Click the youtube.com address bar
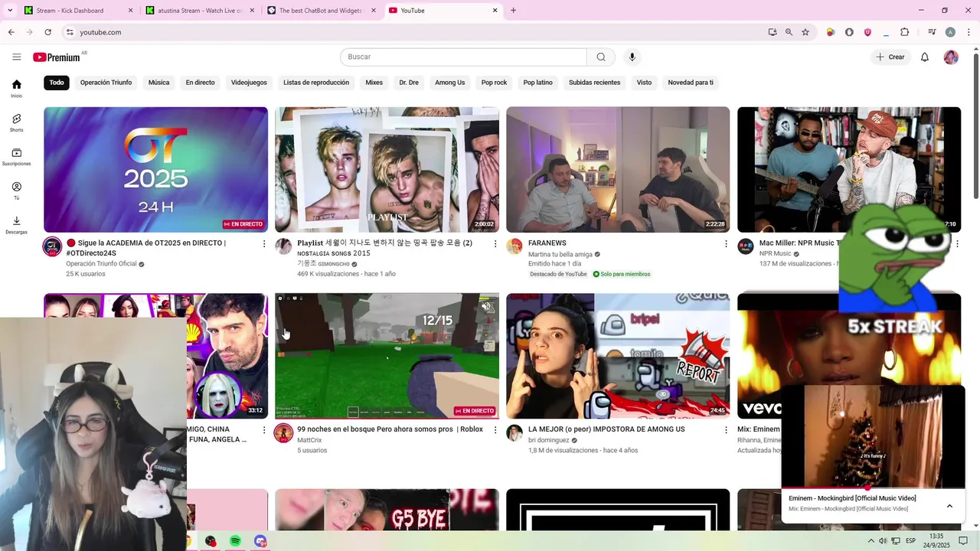Image resolution: width=980 pixels, height=551 pixels. (413, 32)
